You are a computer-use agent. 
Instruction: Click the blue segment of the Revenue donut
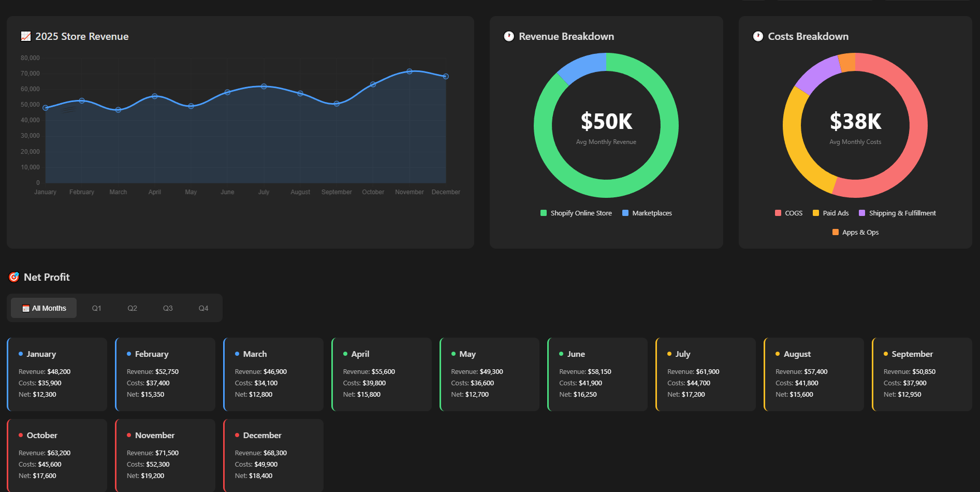click(x=582, y=66)
